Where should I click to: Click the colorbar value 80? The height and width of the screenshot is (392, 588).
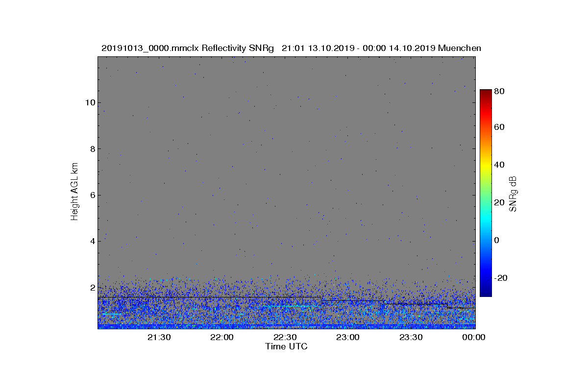click(500, 91)
